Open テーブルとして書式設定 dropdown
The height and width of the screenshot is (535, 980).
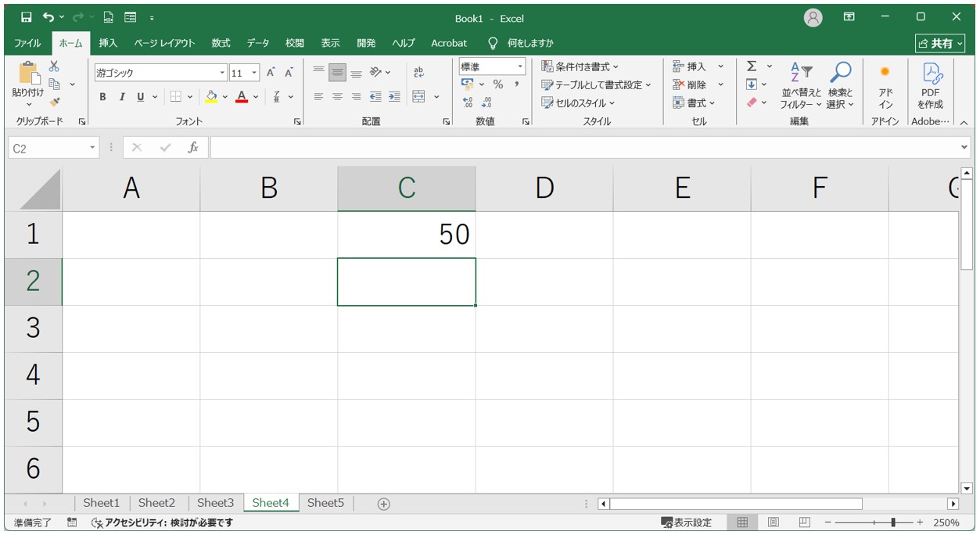596,84
